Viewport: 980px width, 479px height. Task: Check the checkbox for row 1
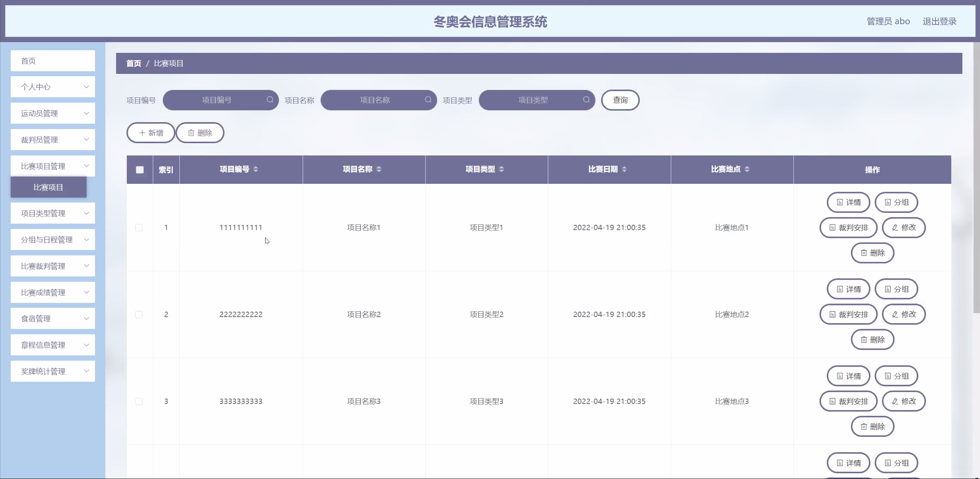[x=139, y=228]
